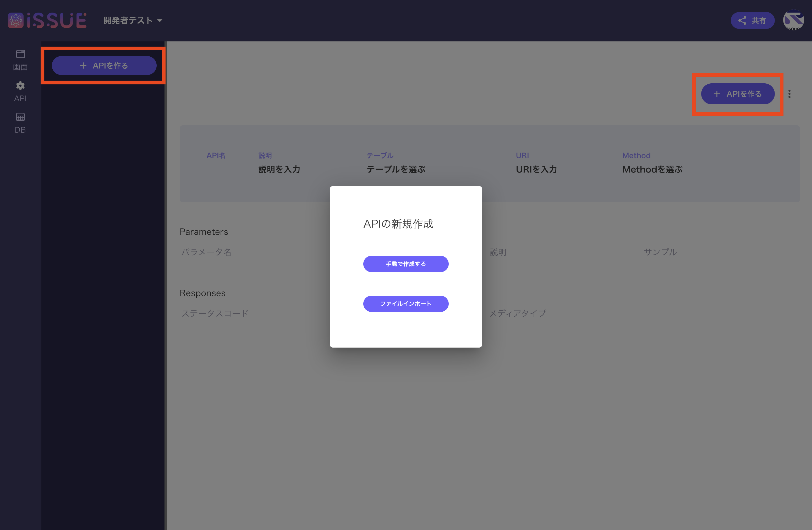Click the Parameters section heading
Screen dimensions: 812x530
(x=204, y=231)
